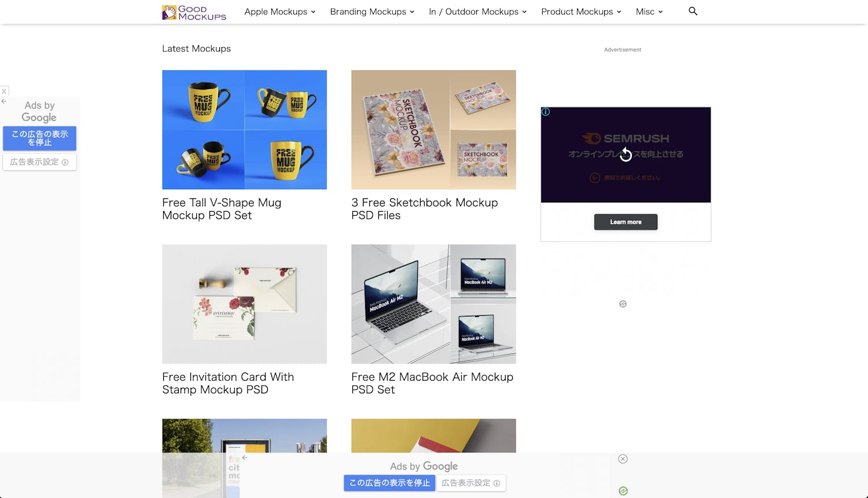The height and width of the screenshot is (498, 868).
Task: Open the In / Outdoor Mockups dropdown
Action: (477, 12)
